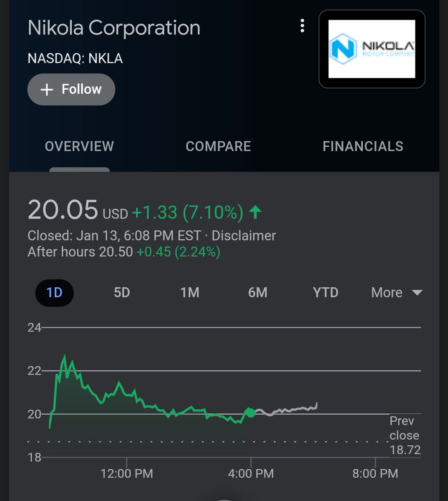Open the Financials tab

363,146
